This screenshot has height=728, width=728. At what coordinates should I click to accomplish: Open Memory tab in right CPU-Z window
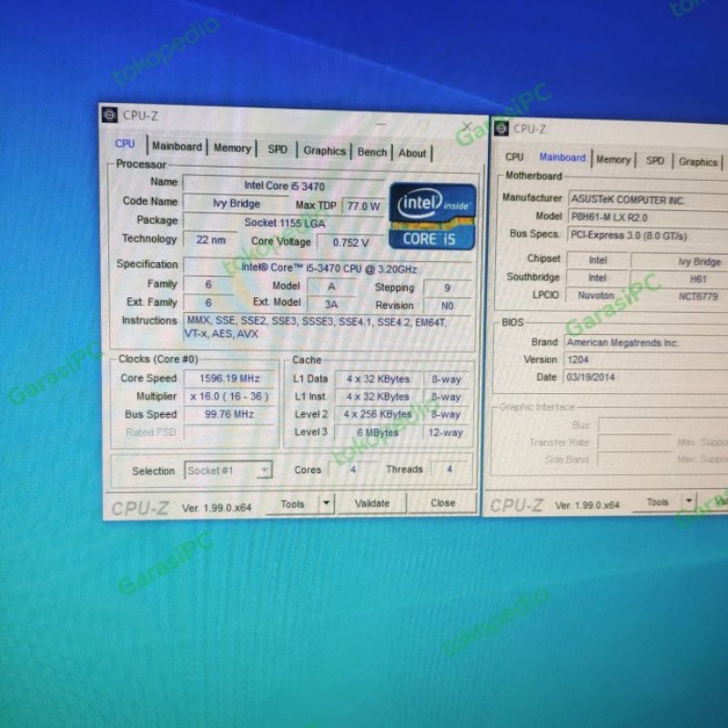click(613, 160)
